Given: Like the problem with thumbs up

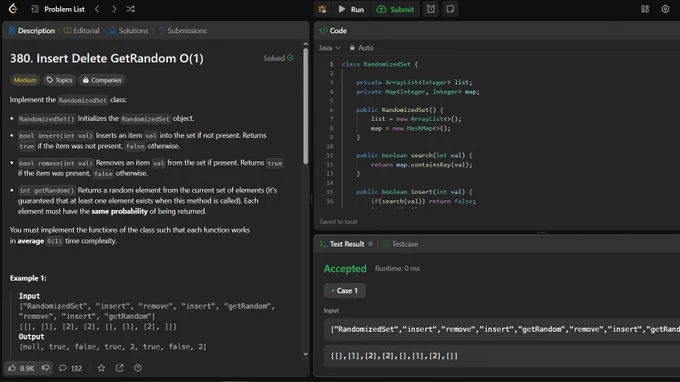Looking at the screenshot, I should (21, 368).
